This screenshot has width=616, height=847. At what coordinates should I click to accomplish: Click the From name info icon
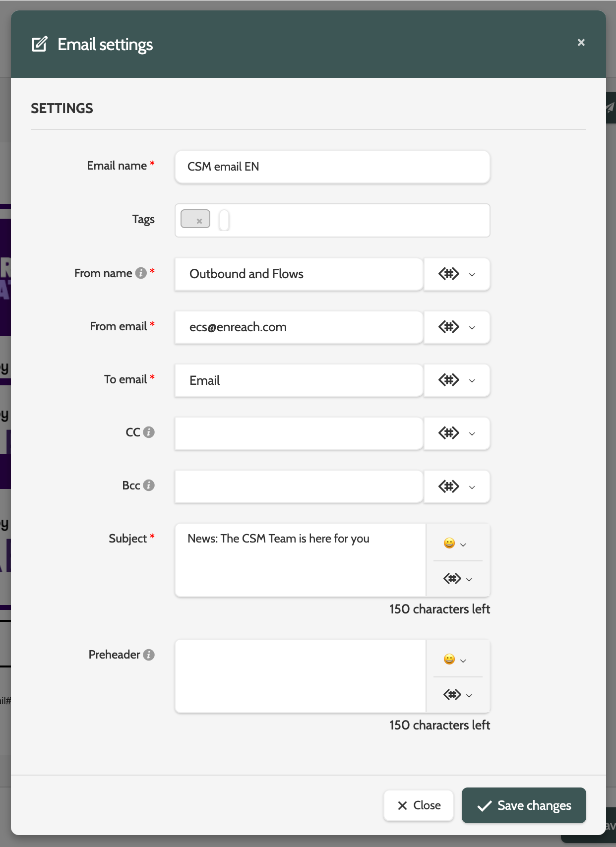(141, 273)
